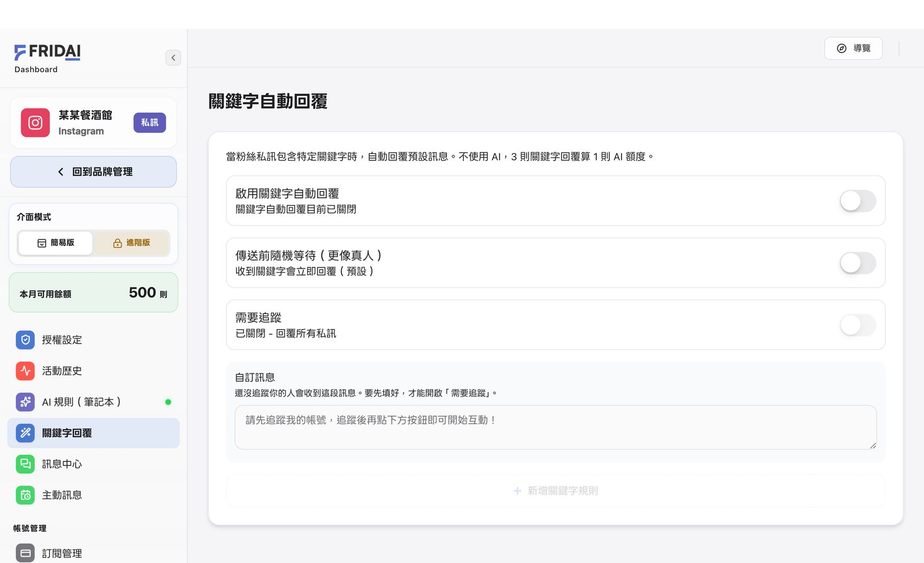Screen dimensions: 924x563
Task: Click the text 收到關鍵字會立即回覆(預設)
Action: point(304,271)
